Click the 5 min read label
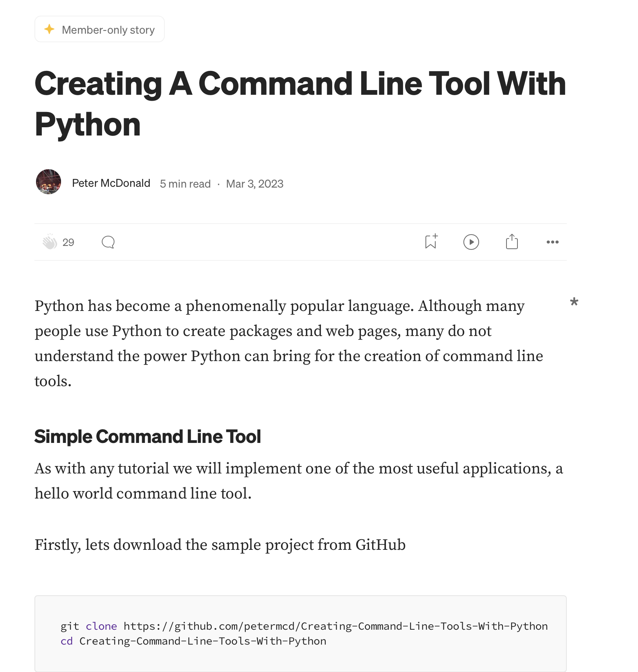 click(x=185, y=183)
